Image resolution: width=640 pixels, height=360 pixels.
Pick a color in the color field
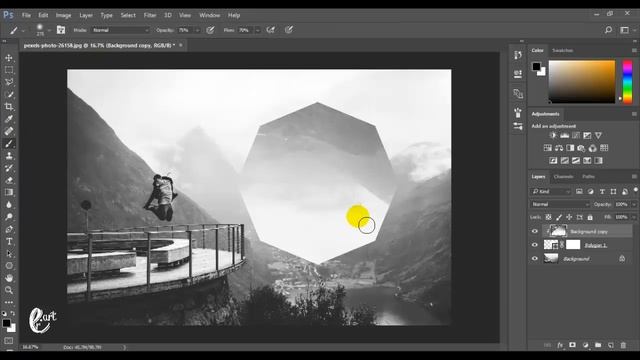coord(582,82)
